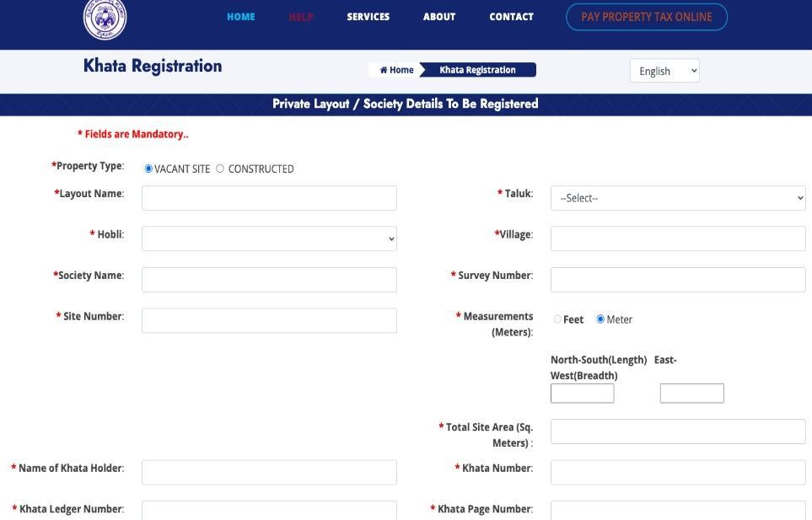
Task: Open the SERVICES menu
Action: [x=368, y=17]
